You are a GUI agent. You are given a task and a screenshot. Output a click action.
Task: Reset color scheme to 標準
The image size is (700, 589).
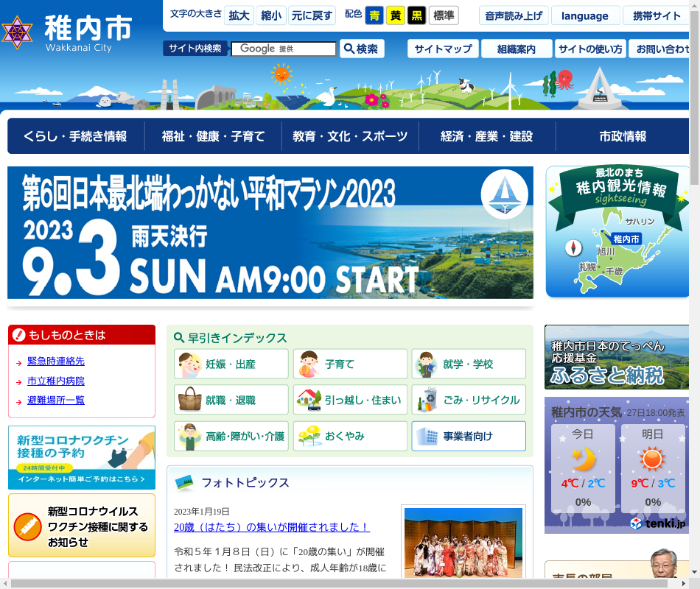(x=444, y=15)
